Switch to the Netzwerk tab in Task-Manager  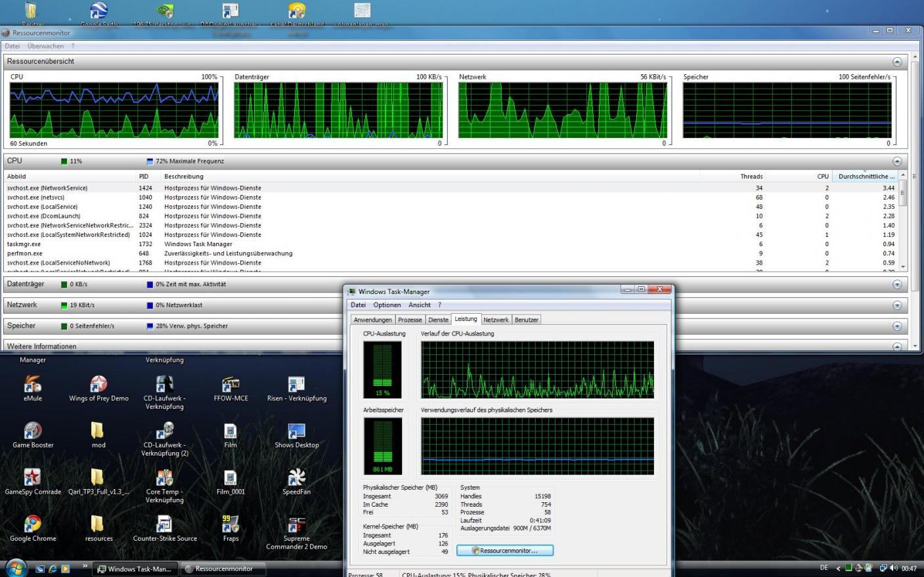point(496,320)
